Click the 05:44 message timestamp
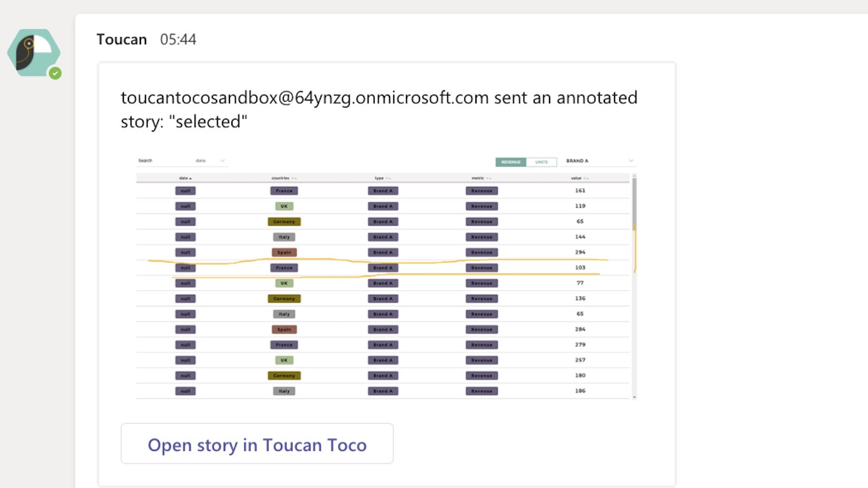This screenshot has width=868, height=488. pyautogui.click(x=178, y=39)
